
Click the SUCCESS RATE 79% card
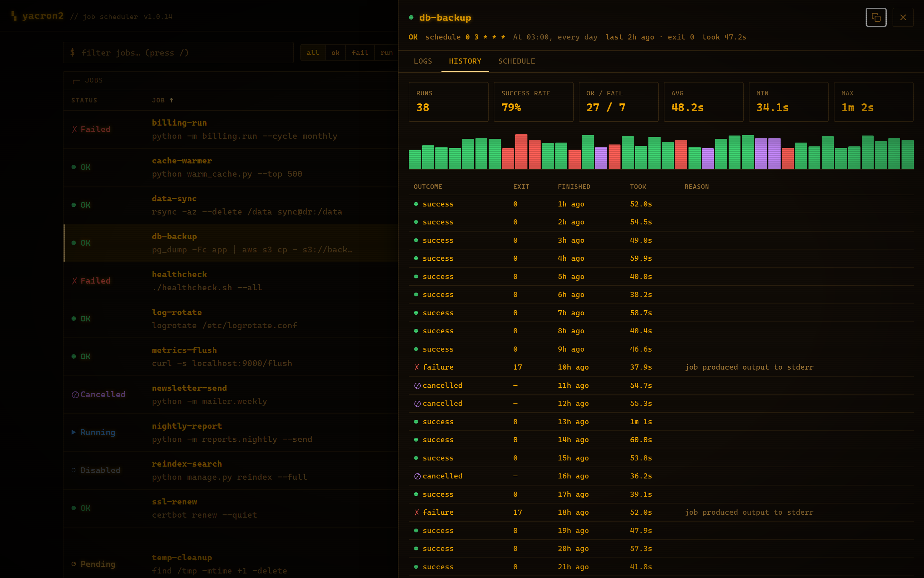pyautogui.click(x=534, y=102)
